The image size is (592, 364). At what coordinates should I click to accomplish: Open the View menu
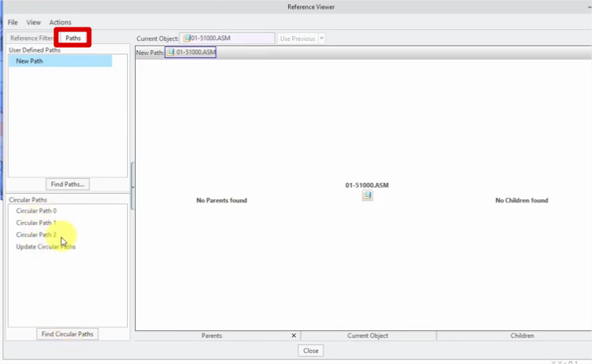point(34,22)
